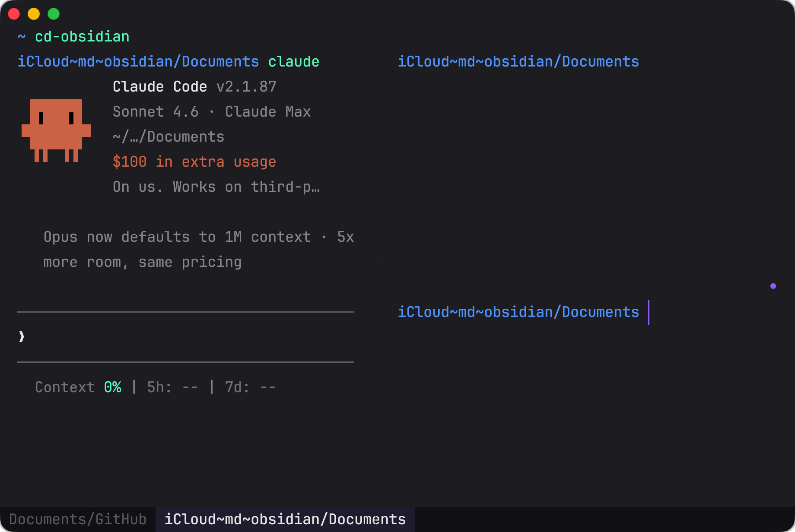Viewport: 795px width, 532px height.
Task: Focus the bottom-right pane at the cursor
Action: tap(649, 312)
